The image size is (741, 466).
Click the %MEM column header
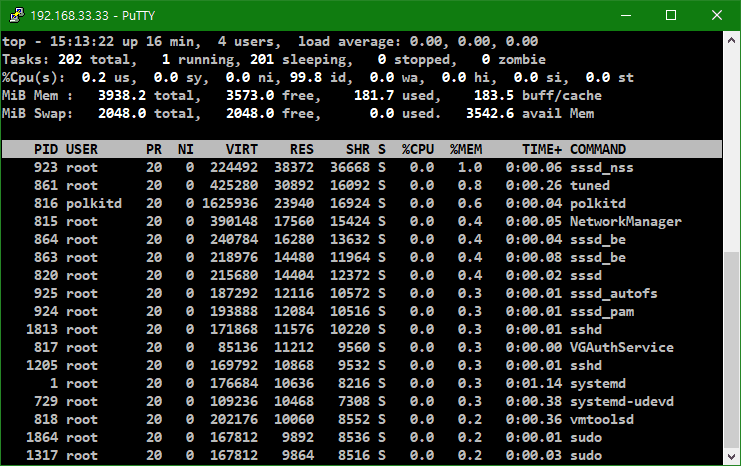tap(466, 149)
